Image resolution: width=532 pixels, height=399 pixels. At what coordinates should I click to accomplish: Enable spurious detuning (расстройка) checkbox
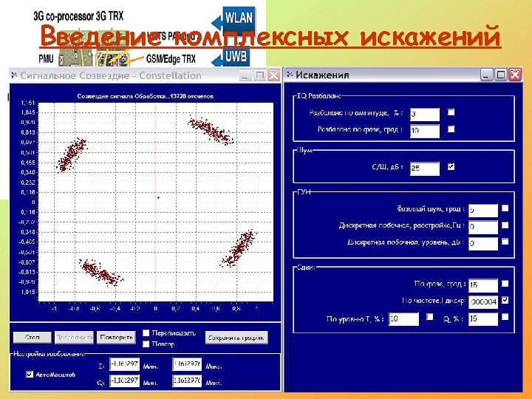click(x=505, y=225)
